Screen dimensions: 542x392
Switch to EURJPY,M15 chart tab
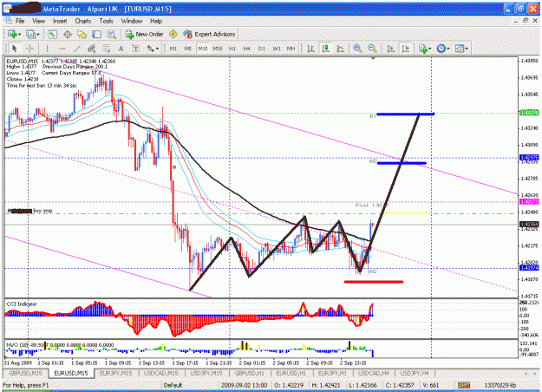(116, 373)
